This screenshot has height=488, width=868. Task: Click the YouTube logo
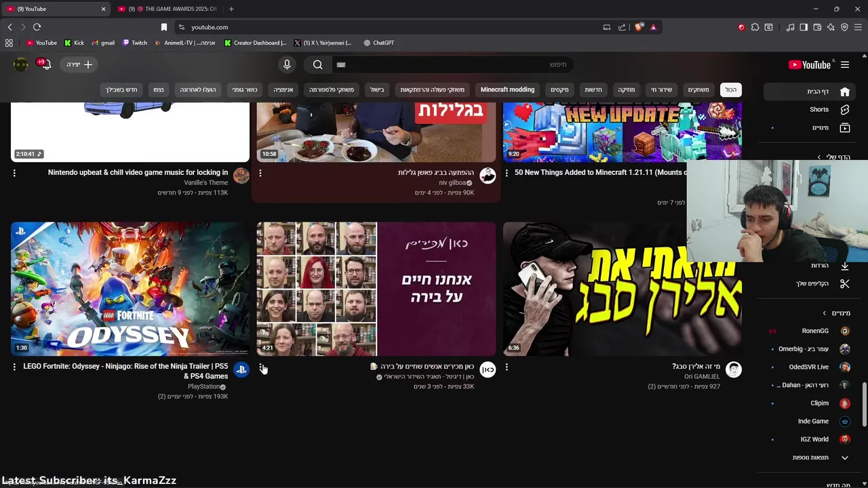click(810, 65)
